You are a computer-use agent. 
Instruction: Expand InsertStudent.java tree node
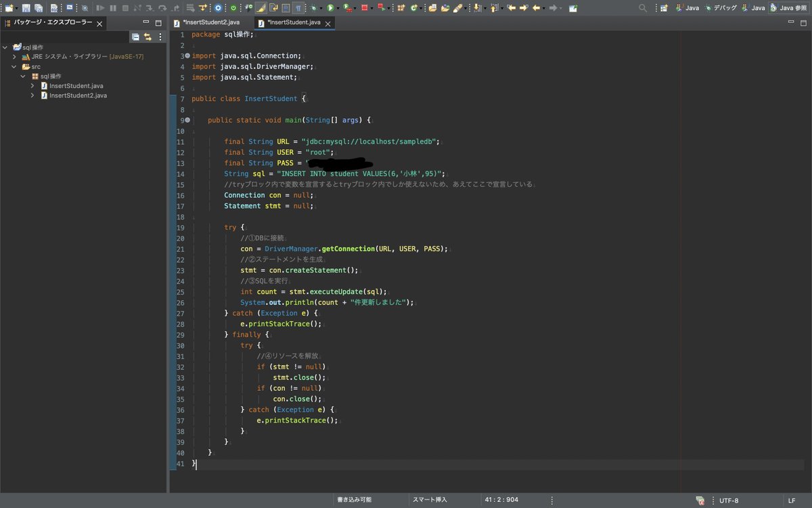pyautogui.click(x=32, y=86)
